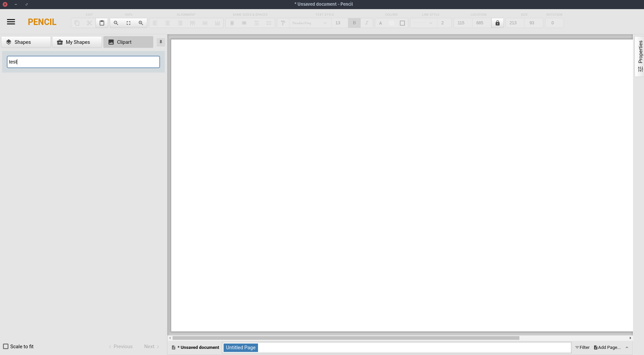Distribute shapes with equal horizontal spacing
Image resolution: width=644 pixels, height=355 pixels.
(257, 23)
